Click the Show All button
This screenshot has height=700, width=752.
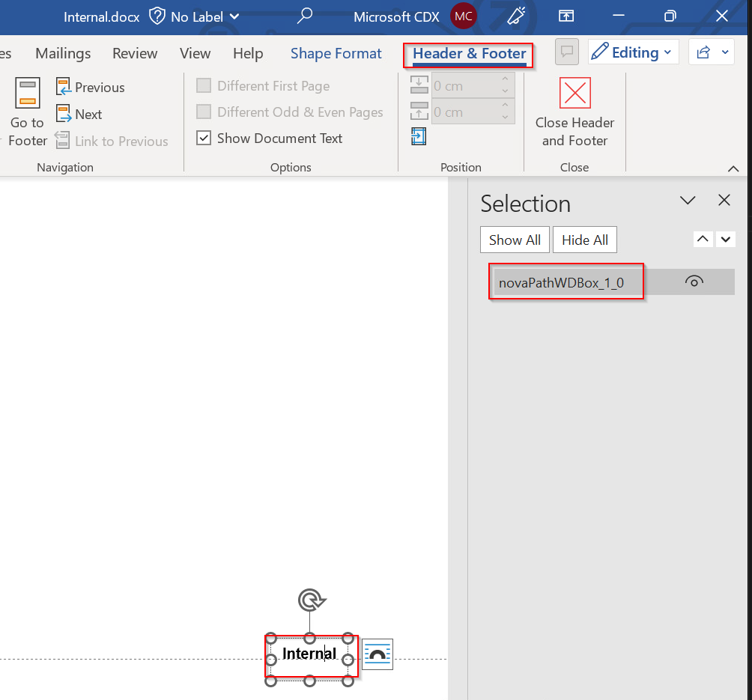515,240
